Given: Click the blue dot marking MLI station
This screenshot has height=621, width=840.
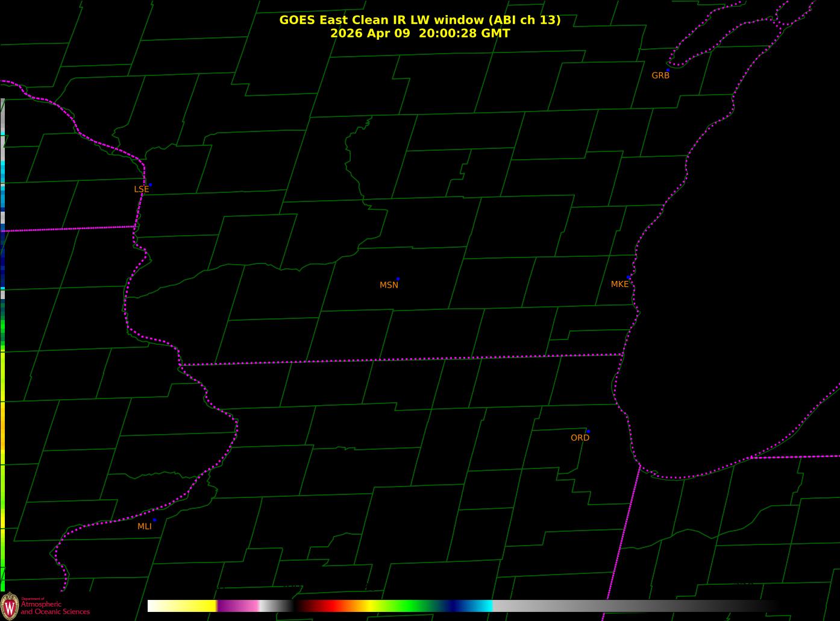Looking at the screenshot, I should (154, 520).
